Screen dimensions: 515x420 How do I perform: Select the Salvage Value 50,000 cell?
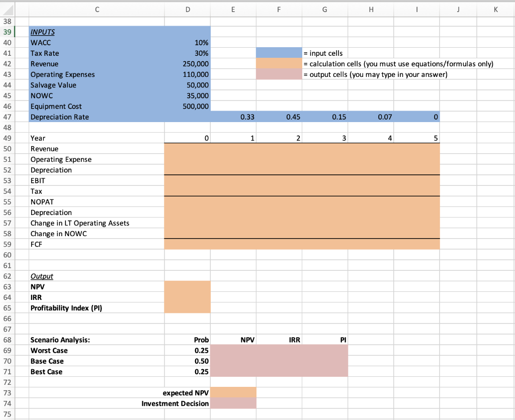click(x=188, y=85)
